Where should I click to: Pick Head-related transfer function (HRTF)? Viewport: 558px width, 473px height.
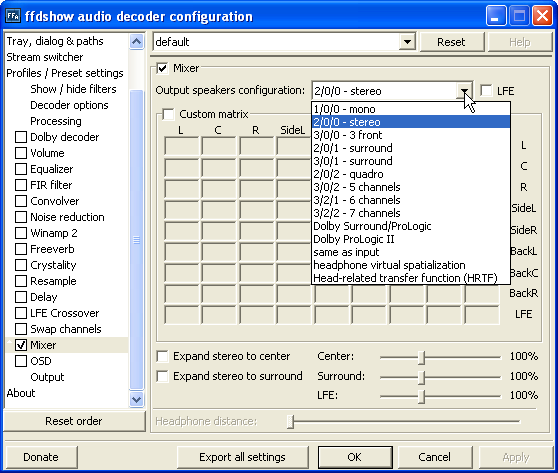411,278
